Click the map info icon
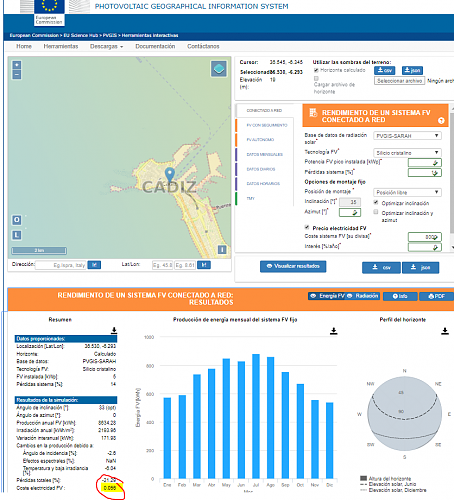454x500 pixels. click(222, 249)
